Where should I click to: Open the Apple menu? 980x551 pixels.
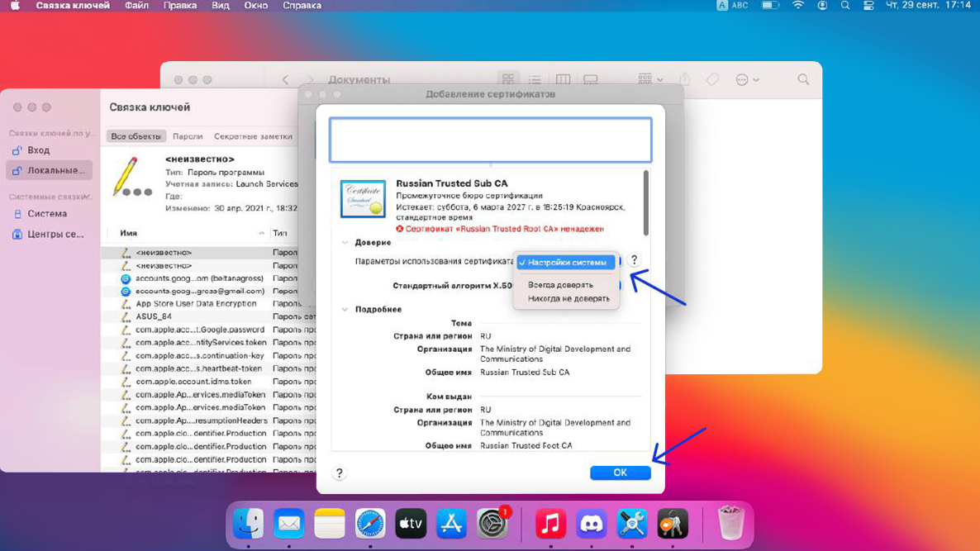click(15, 6)
